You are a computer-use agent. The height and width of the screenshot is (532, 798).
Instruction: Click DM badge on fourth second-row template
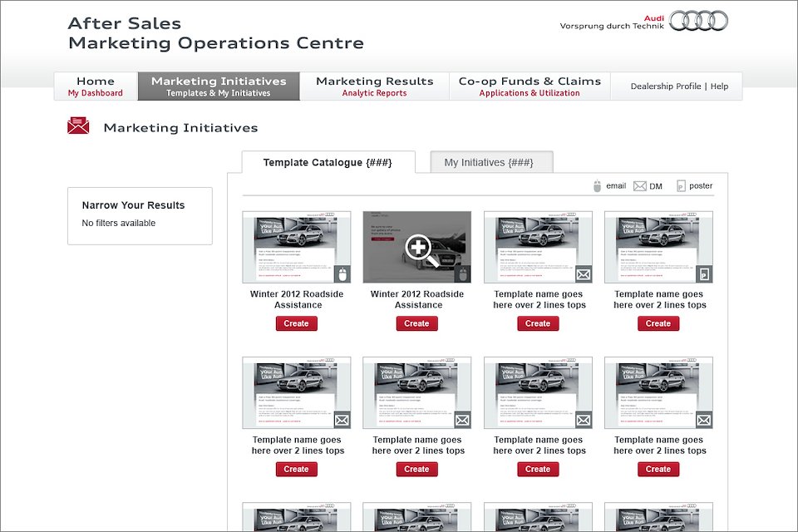pos(704,420)
